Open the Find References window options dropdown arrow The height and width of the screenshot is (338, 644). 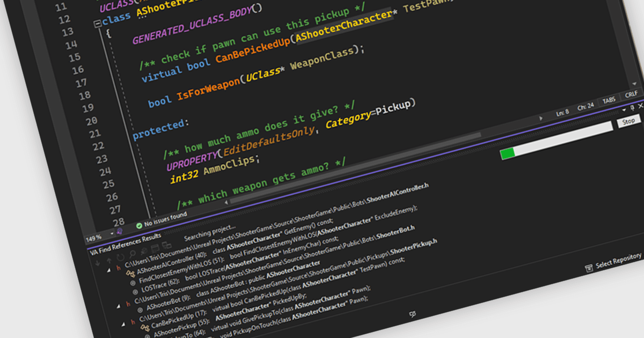pos(625,110)
